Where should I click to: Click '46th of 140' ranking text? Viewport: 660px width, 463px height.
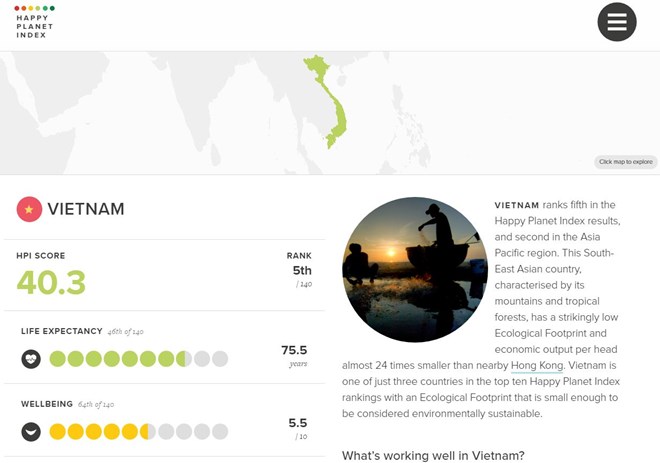(x=125, y=332)
